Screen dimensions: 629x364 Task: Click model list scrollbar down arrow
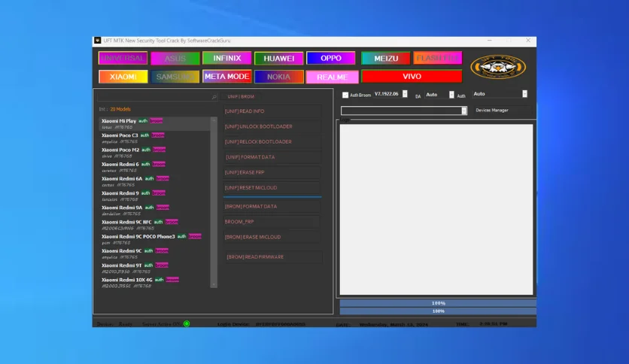[214, 284]
